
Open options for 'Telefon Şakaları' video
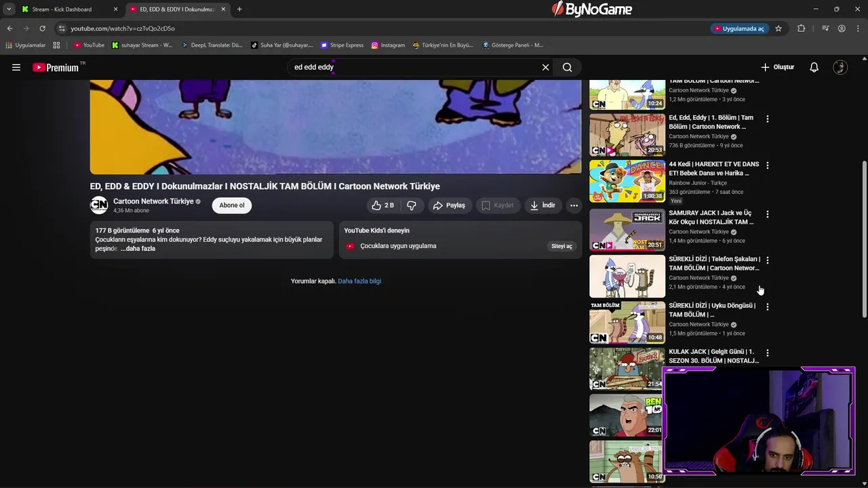pyautogui.click(x=767, y=260)
